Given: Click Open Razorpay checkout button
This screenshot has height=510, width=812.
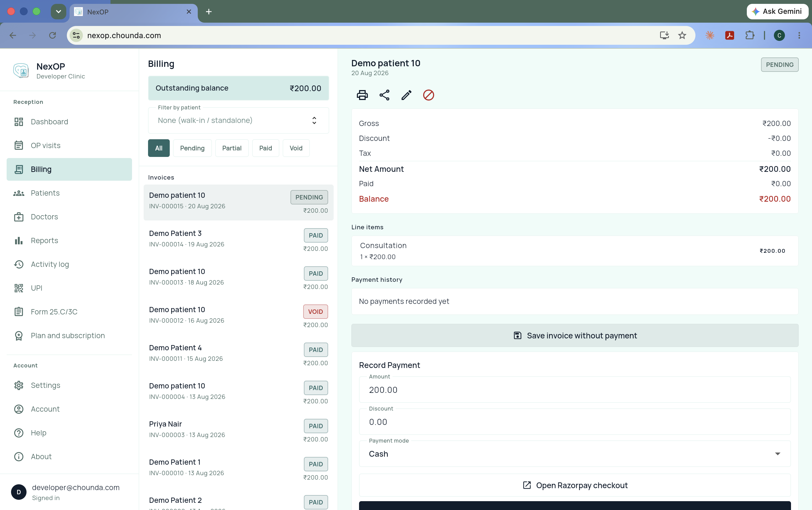Looking at the screenshot, I should pos(574,485).
